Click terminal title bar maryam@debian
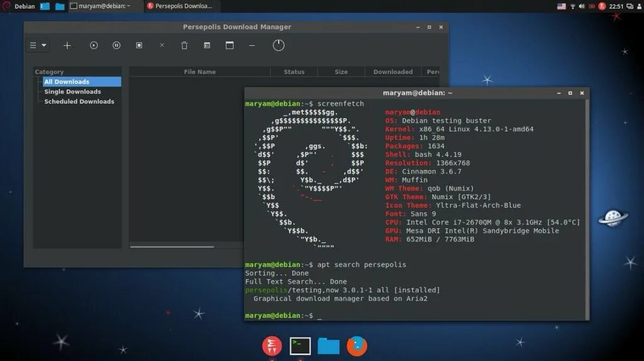 coord(418,93)
